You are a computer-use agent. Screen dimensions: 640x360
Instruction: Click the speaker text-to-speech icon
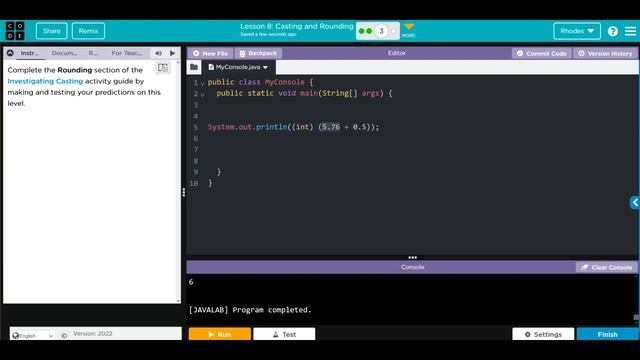[158, 53]
